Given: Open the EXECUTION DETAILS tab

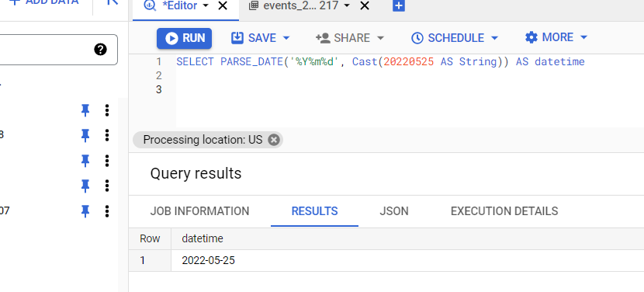Looking at the screenshot, I should (x=504, y=211).
